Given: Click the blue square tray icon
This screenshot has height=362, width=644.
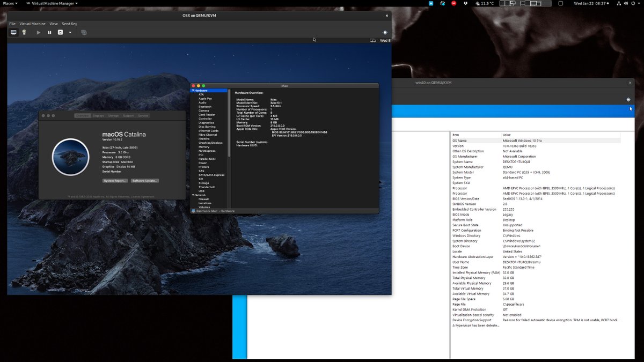Looking at the screenshot, I should coord(431,3).
